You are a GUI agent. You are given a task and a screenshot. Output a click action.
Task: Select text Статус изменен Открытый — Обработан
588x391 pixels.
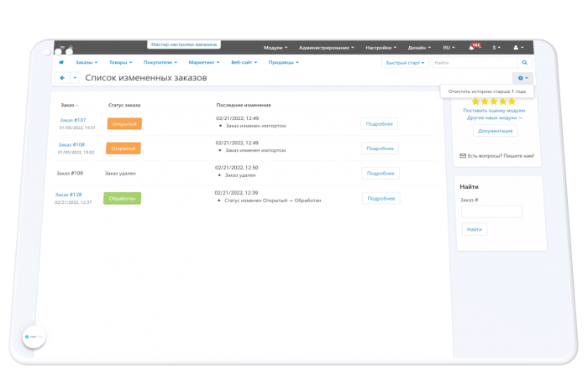tap(273, 201)
